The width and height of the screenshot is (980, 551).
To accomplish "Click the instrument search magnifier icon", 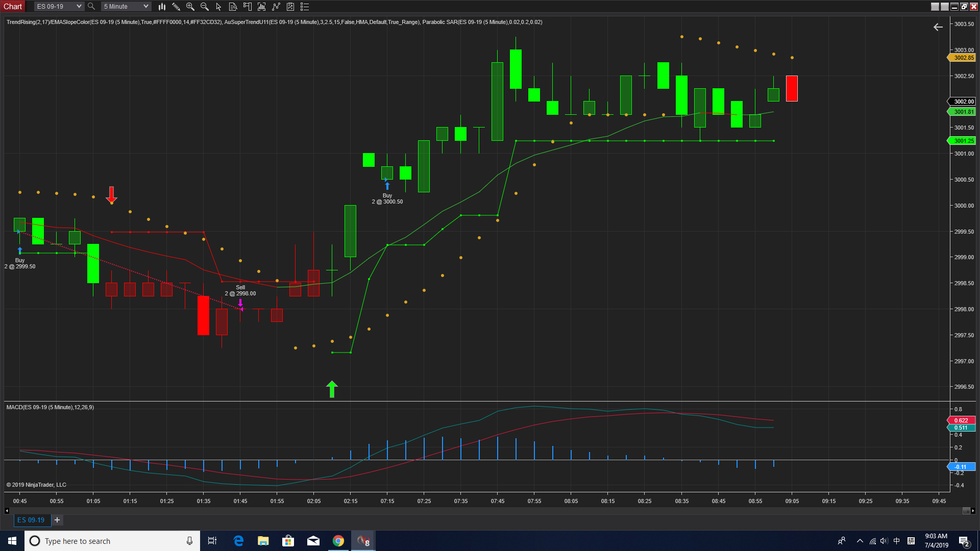I will pos(91,7).
